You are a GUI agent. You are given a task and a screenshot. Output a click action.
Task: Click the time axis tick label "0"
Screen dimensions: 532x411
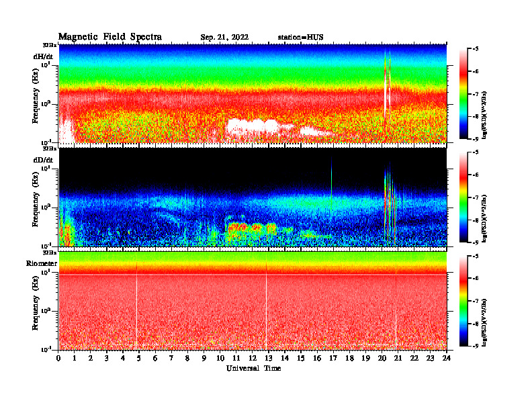[58, 358]
